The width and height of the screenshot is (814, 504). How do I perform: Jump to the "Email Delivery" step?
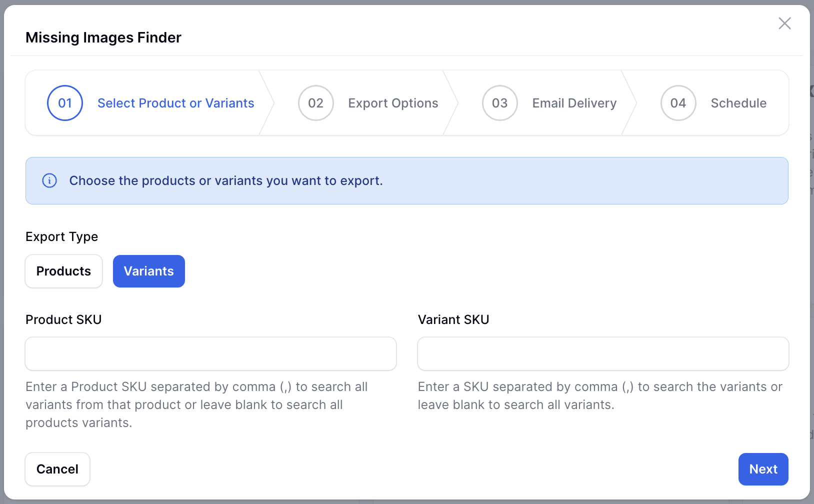pos(574,103)
